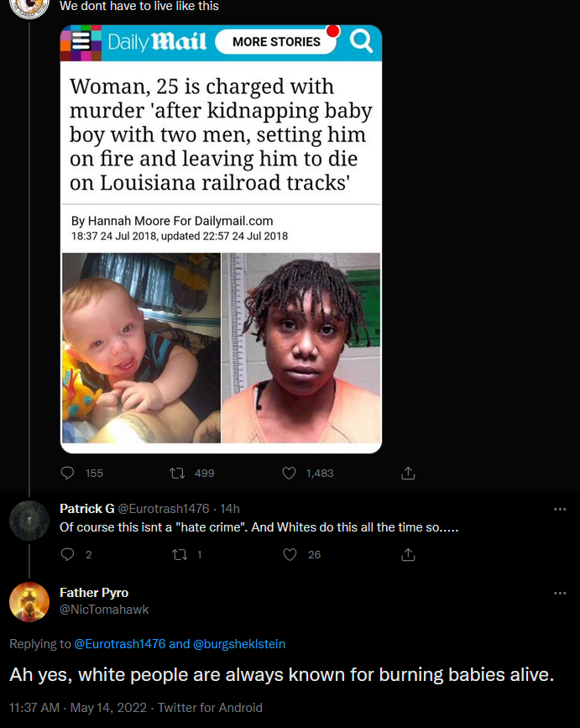Open the @Eurotrash1476 mention link
The height and width of the screenshot is (728, 580).
pyautogui.click(x=120, y=644)
